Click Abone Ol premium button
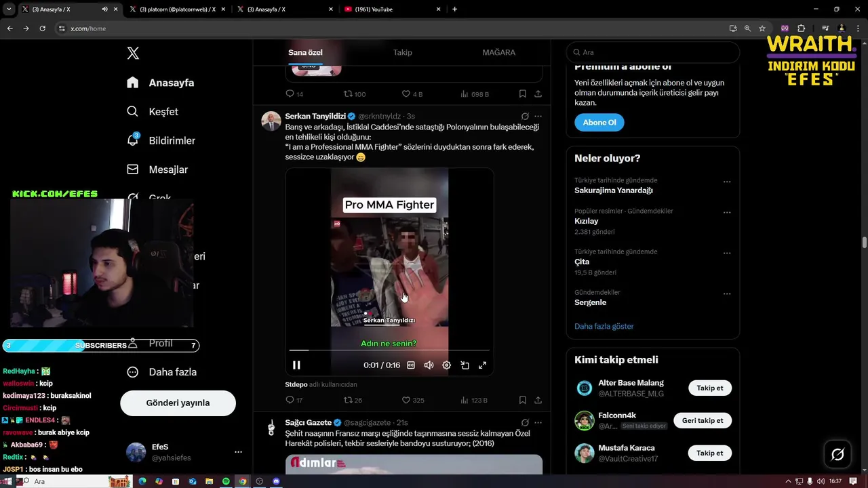This screenshot has height=488, width=868. [599, 123]
